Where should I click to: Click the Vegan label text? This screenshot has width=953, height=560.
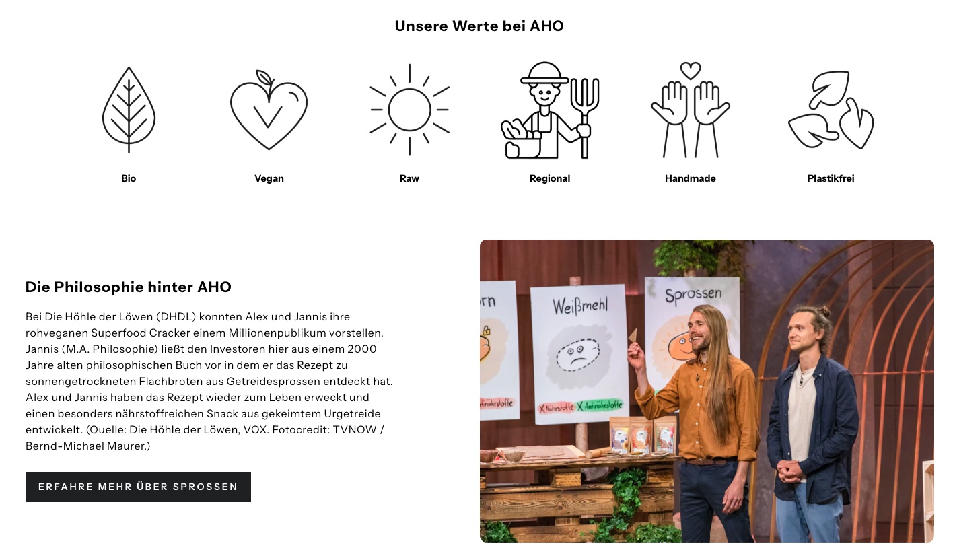pyautogui.click(x=269, y=178)
